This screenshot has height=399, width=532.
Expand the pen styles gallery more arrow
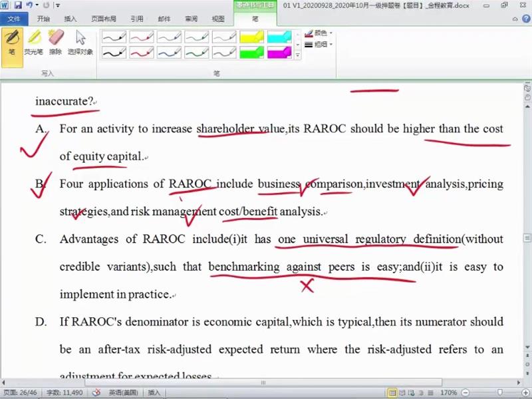[297, 56]
